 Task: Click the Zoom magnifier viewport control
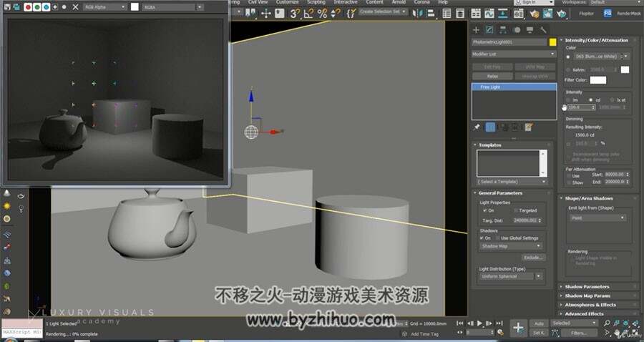(x=607, y=323)
